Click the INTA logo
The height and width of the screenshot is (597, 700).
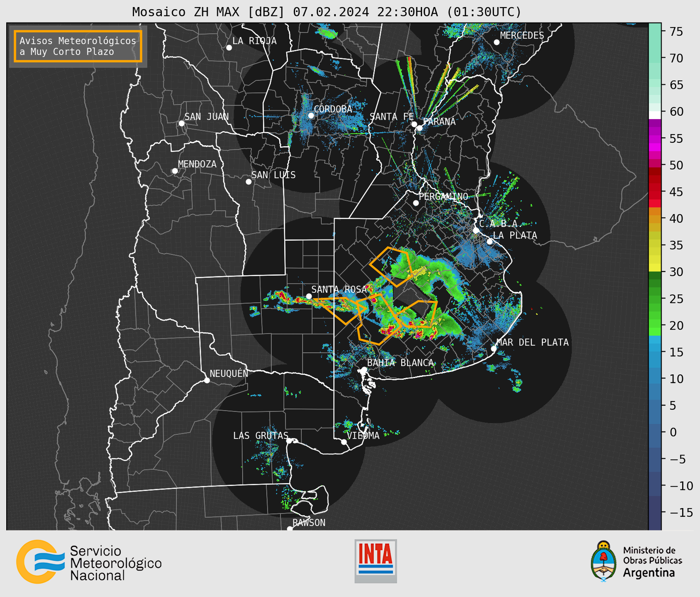376,561
